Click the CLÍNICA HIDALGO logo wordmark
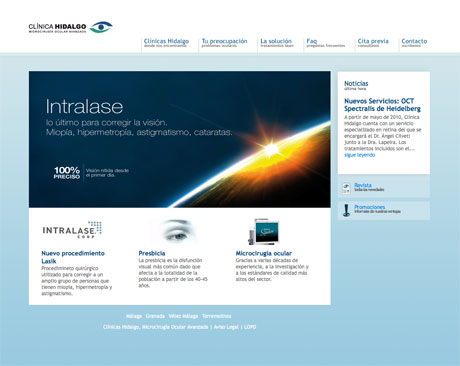The width and height of the screenshot is (460, 366). [x=57, y=27]
